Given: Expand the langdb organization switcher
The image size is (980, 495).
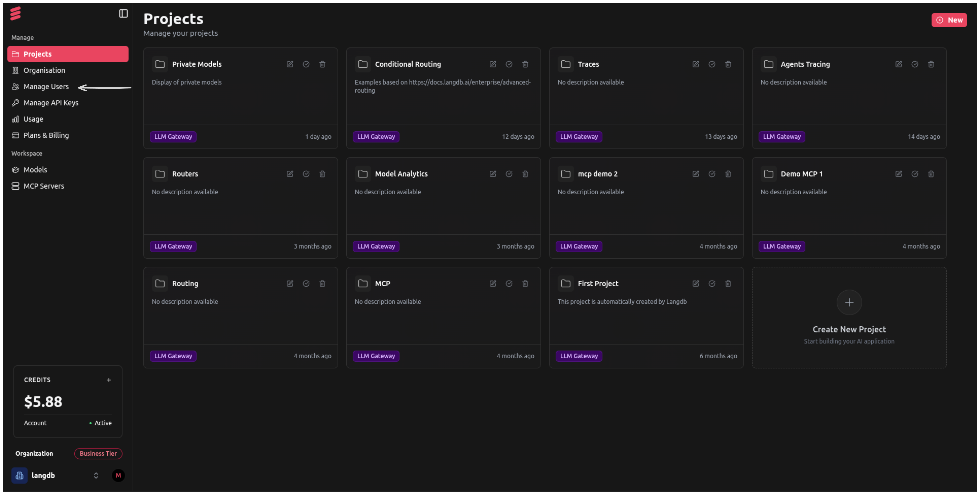Looking at the screenshot, I should point(96,475).
